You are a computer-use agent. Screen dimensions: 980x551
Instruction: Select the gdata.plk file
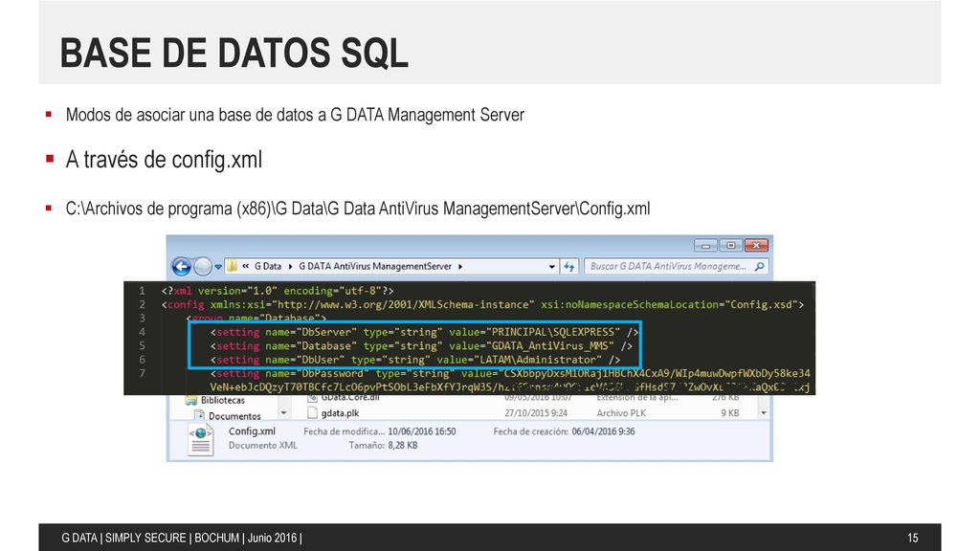point(340,413)
